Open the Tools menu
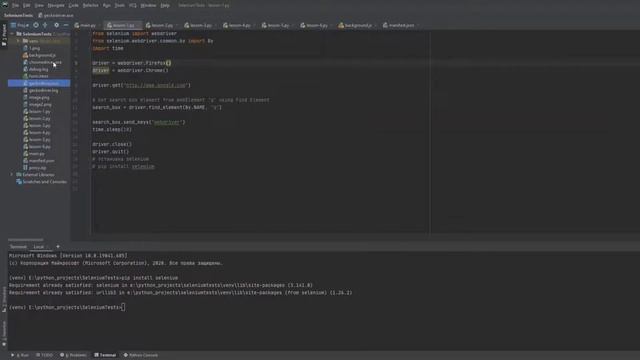 [120, 5]
